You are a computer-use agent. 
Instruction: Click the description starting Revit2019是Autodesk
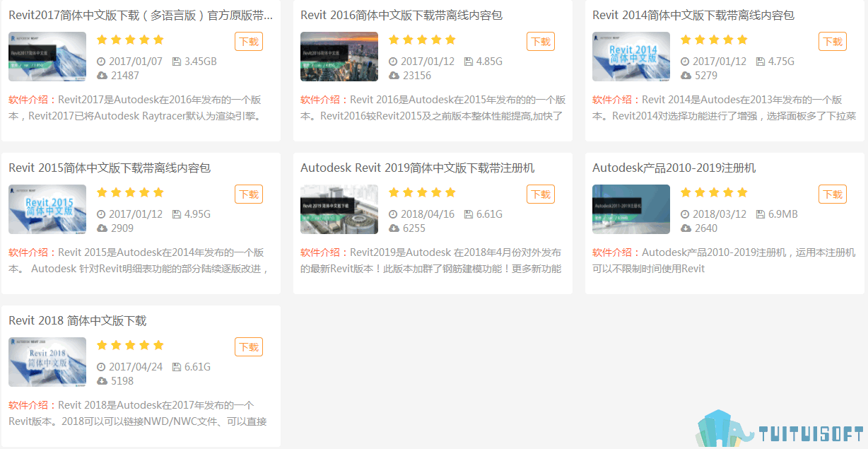coord(431,260)
